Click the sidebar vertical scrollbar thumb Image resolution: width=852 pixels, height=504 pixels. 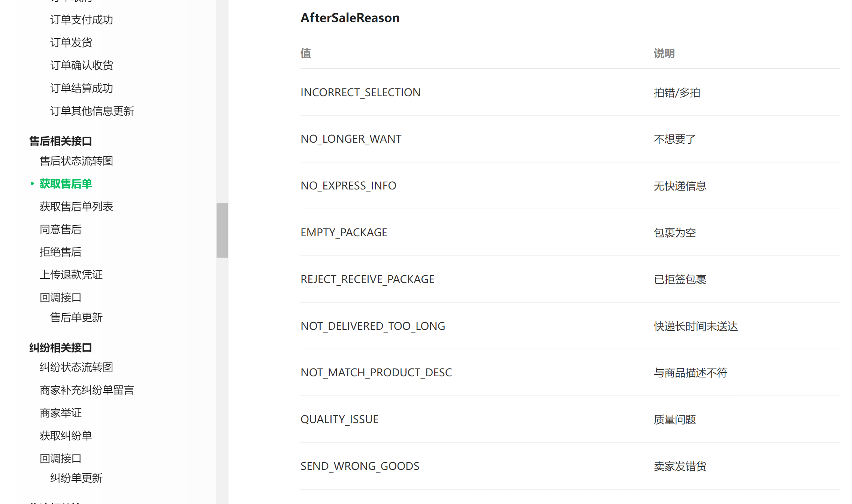[222, 230]
